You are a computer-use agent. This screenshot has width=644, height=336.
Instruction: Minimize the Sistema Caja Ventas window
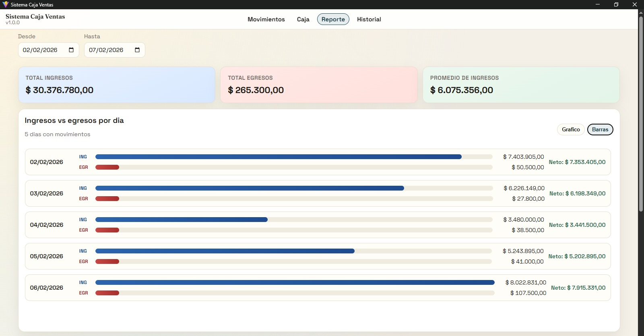point(598,4)
